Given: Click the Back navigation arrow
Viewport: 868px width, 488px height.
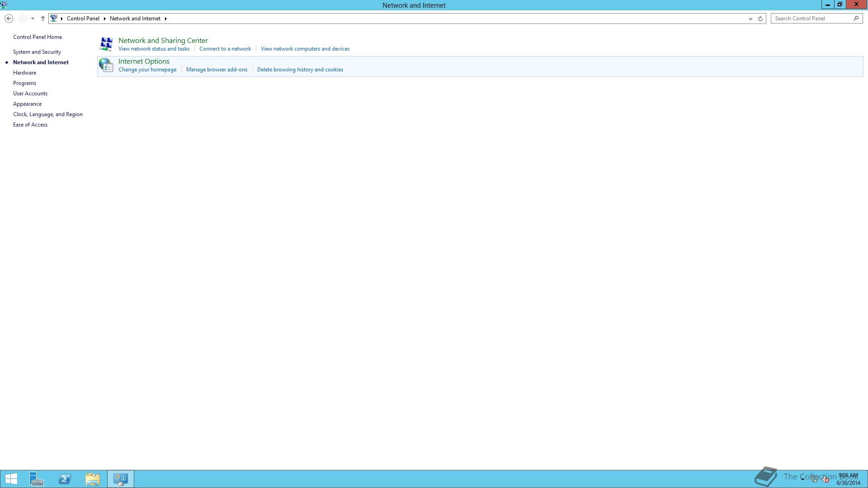Looking at the screenshot, I should click(x=9, y=19).
